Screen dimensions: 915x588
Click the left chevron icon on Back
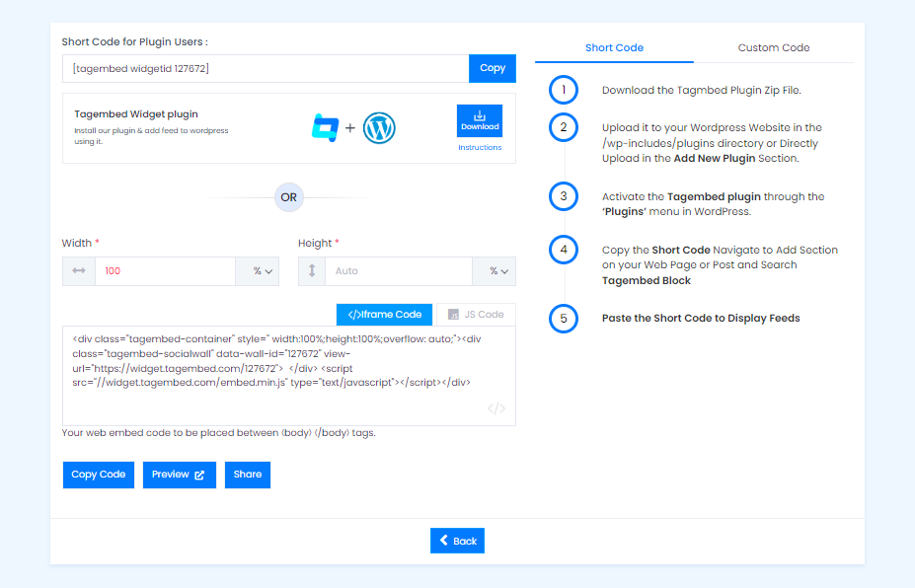[444, 541]
